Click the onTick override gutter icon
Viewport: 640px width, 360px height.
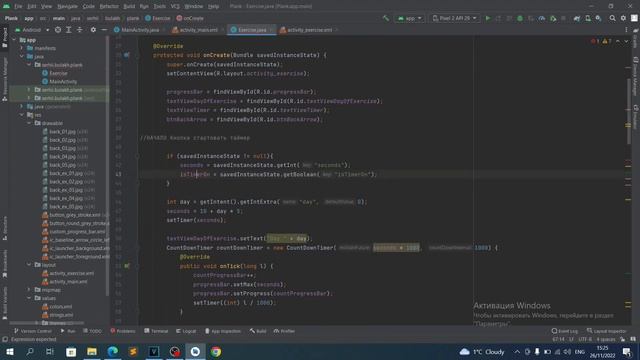pos(127,266)
